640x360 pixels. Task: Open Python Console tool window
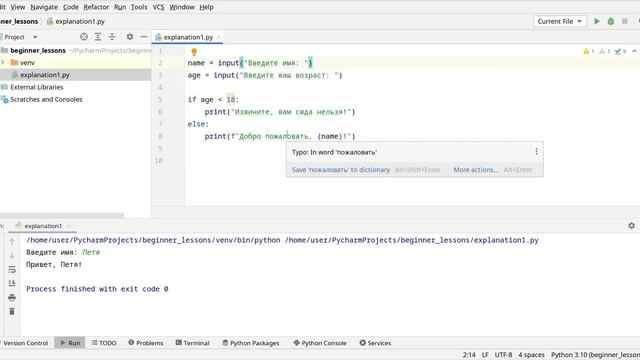click(320, 343)
